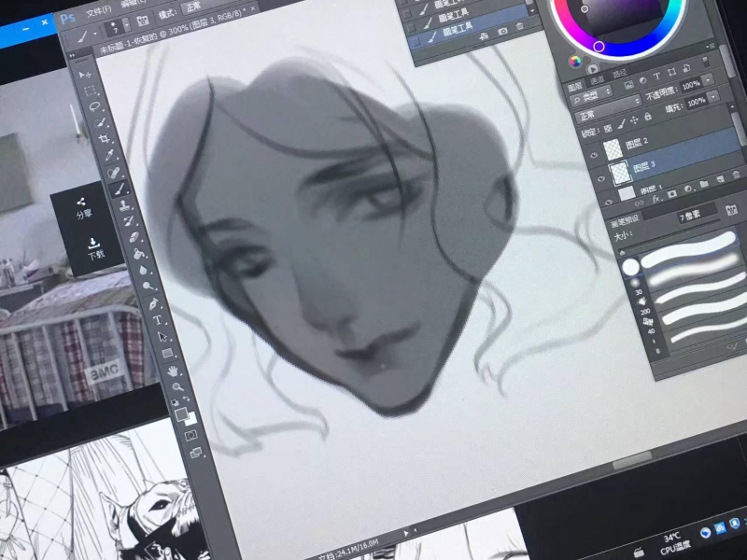Change the screen mode
The image size is (747, 560).
click(x=196, y=453)
